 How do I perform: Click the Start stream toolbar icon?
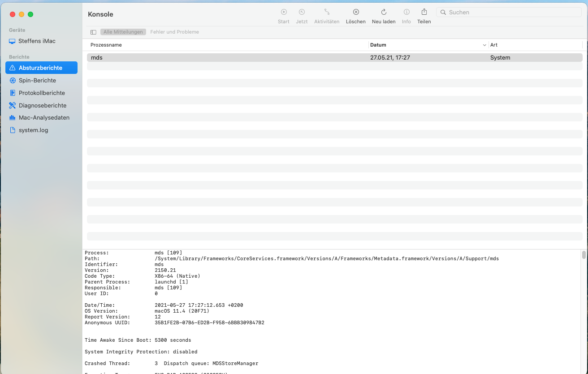click(x=284, y=12)
